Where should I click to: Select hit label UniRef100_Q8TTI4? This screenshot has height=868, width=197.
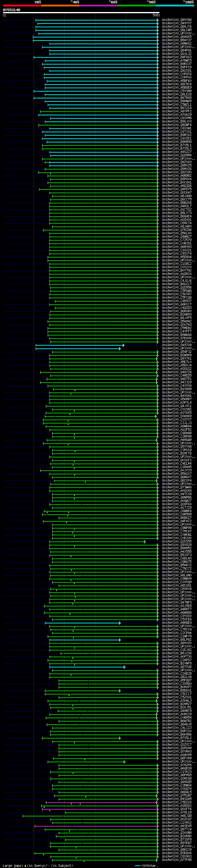pyautogui.click(x=177, y=829)
